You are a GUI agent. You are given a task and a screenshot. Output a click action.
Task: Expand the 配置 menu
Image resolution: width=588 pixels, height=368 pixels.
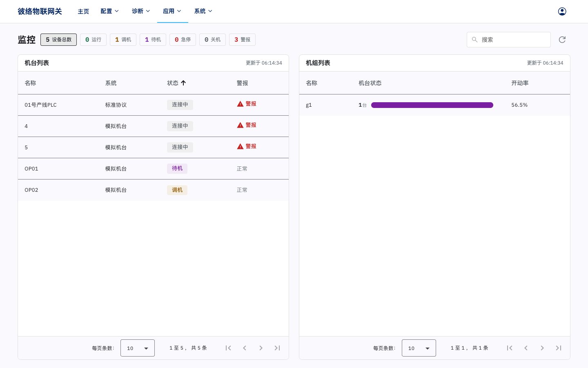tap(110, 11)
